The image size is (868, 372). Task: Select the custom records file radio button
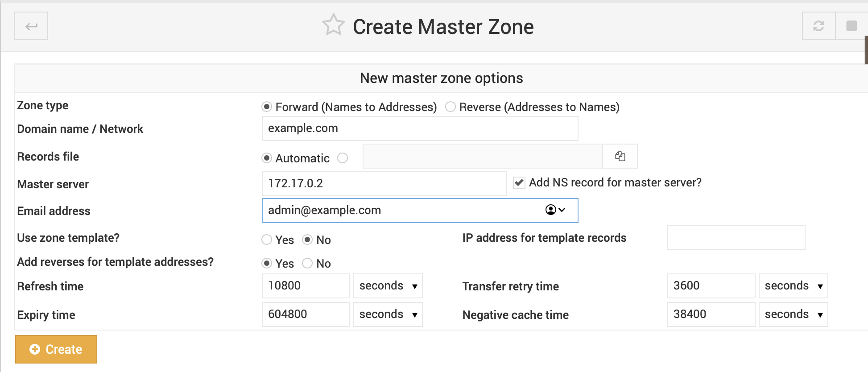[343, 158]
